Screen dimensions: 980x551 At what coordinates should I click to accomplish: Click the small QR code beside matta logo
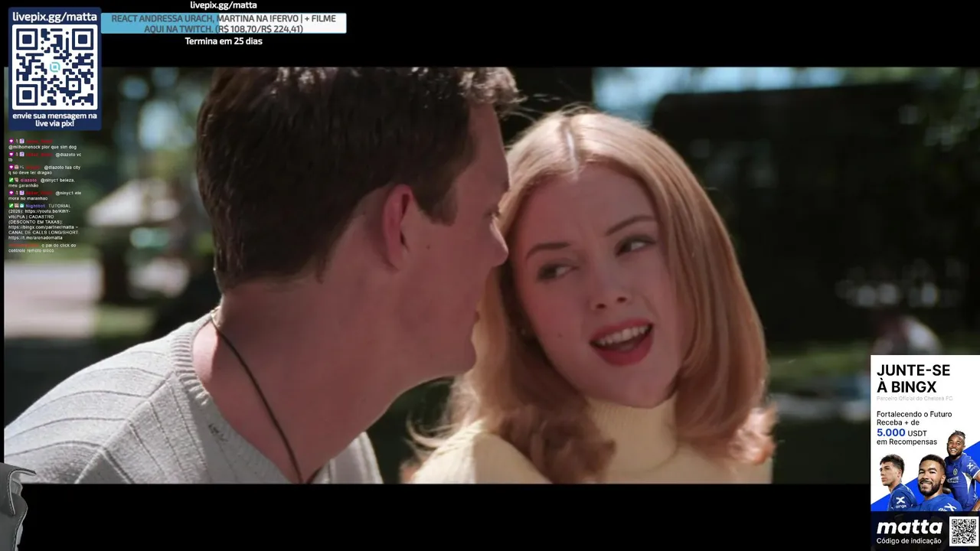coord(964,531)
